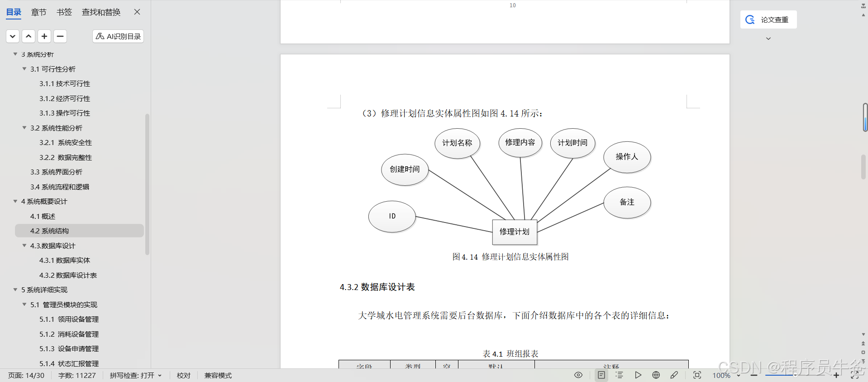Expand the chevron below 论文查重
868x382 pixels.
(768, 39)
